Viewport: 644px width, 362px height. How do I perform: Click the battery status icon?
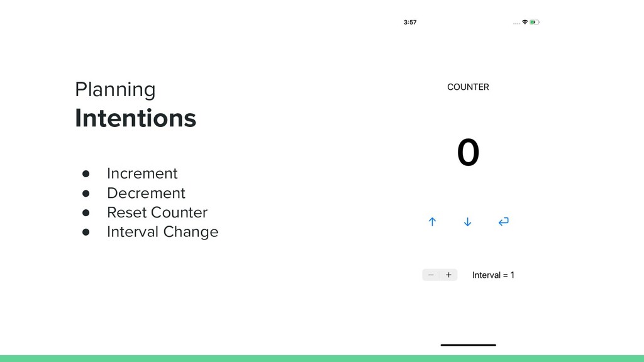(x=535, y=22)
